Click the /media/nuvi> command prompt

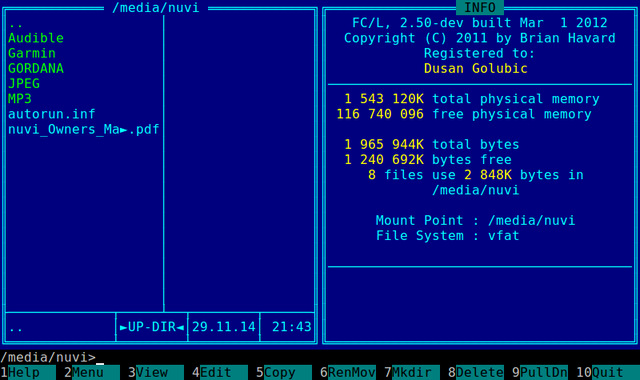pyautogui.click(x=48, y=358)
